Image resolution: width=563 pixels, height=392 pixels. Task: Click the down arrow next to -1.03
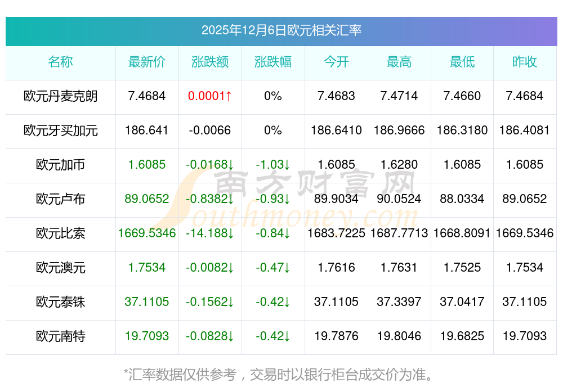point(287,165)
